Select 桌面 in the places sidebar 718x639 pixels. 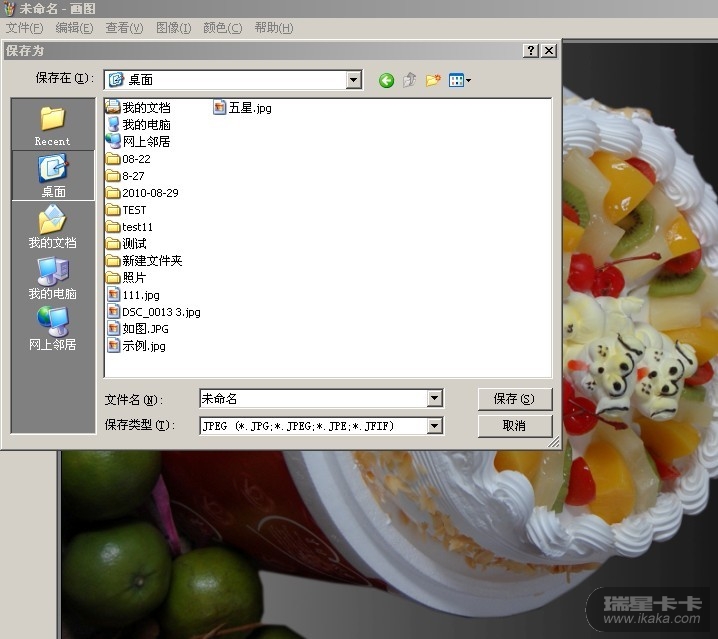tap(53, 176)
